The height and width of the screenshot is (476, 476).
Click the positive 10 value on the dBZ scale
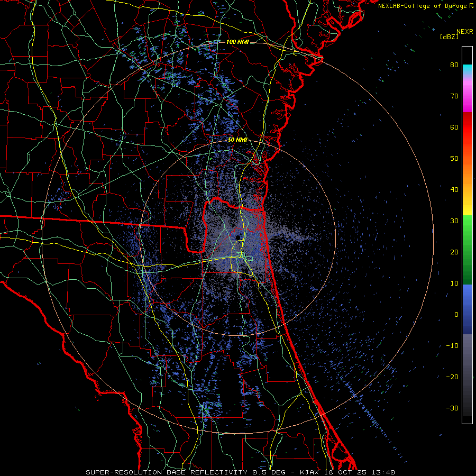(x=454, y=283)
